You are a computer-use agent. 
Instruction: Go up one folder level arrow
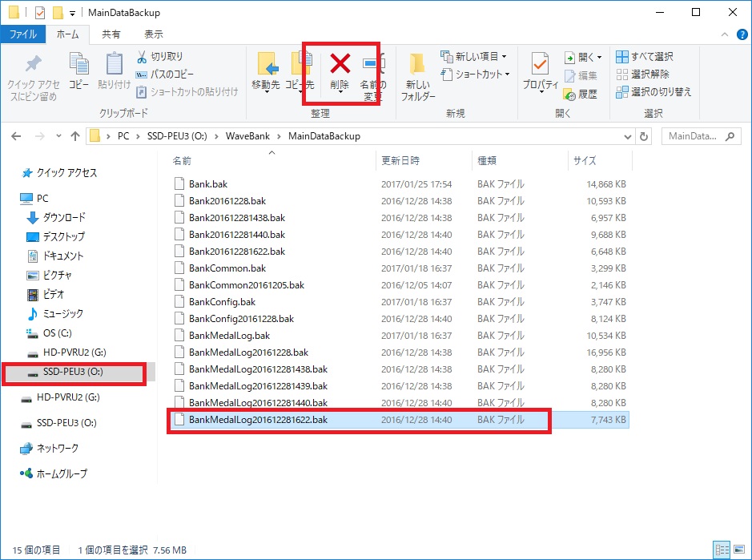tap(74, 136)
